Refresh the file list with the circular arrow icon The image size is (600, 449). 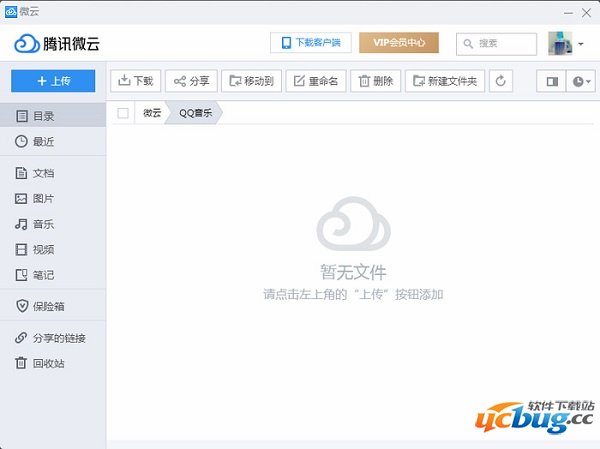(x=501, y=81)
